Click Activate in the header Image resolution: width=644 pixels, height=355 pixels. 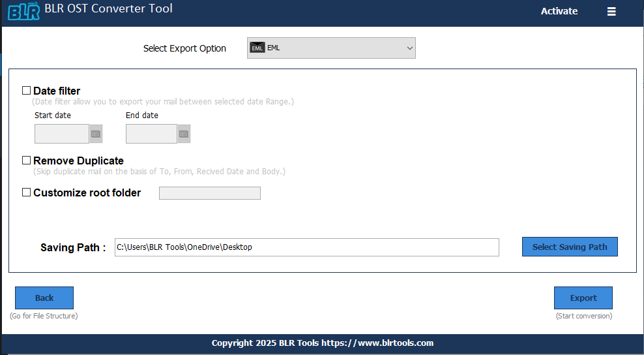559,11
